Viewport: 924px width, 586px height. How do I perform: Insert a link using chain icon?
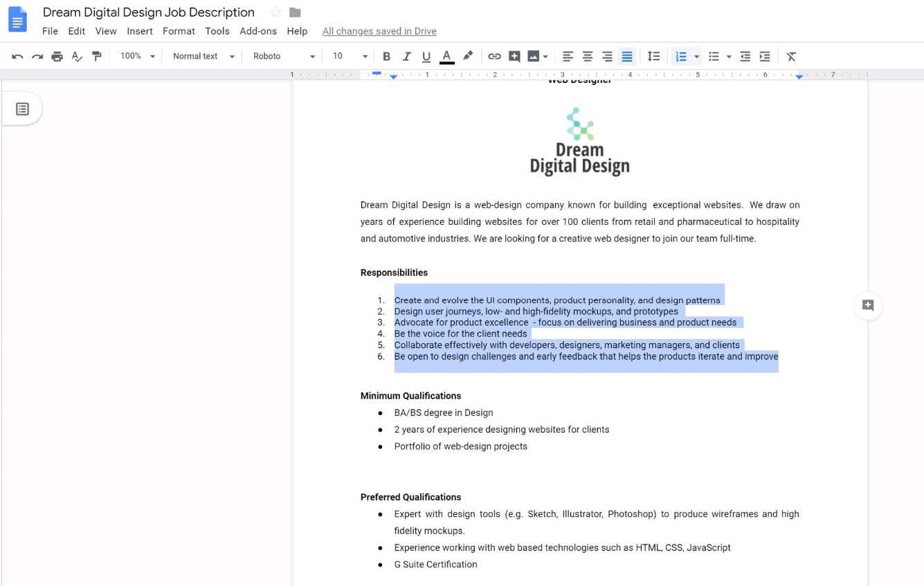(494, 56)
